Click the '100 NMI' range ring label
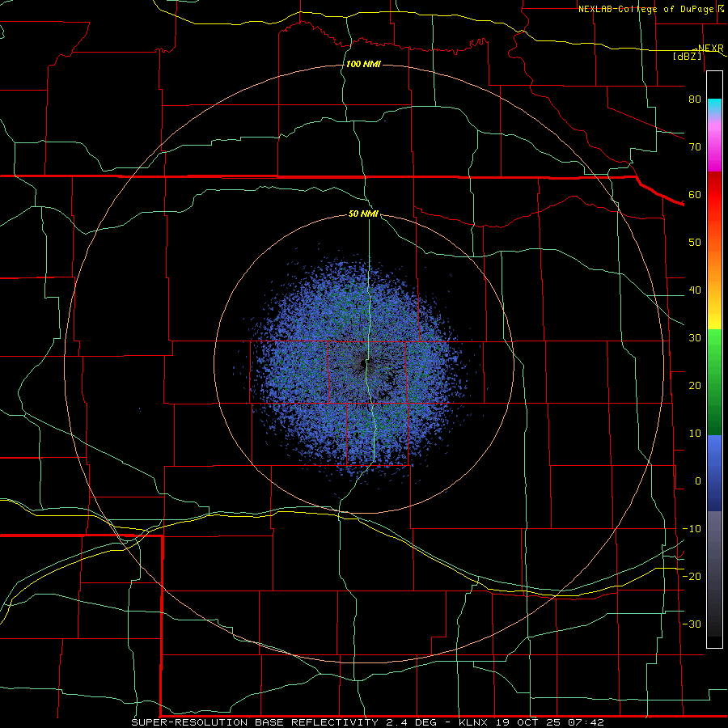The image size is (728, 728). pos(363,64)
